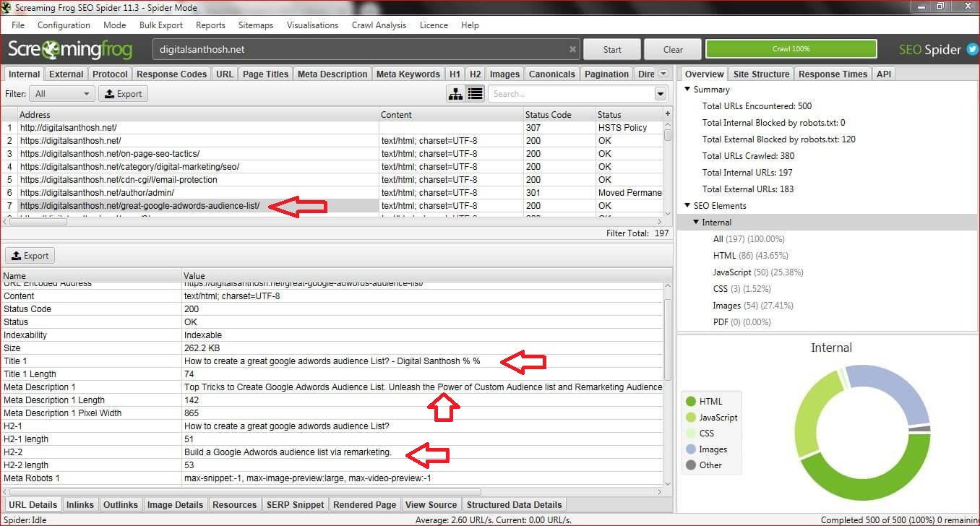Click the HTML legend color swatch
The height and width of the screenshot is (526, 980).
pos(690,402)
